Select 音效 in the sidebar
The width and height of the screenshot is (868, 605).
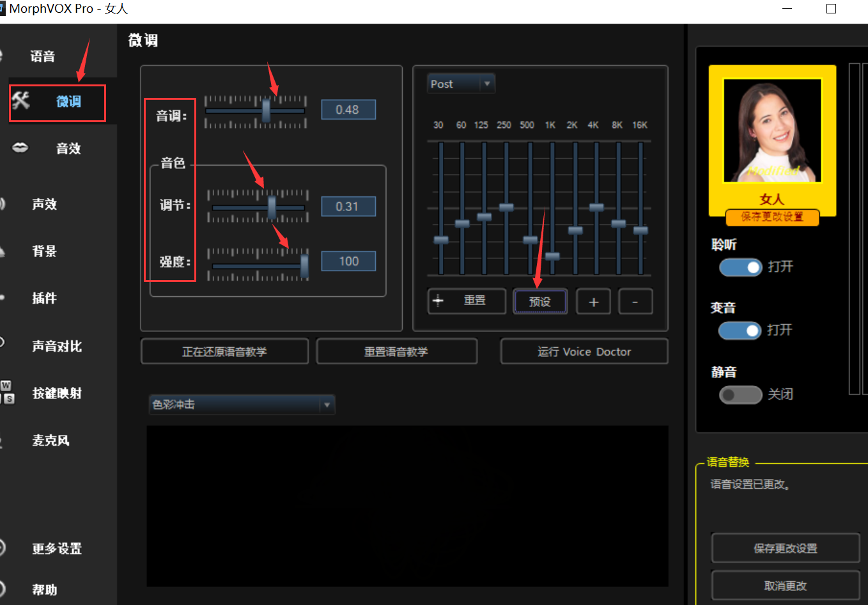[x=68, y=148]
